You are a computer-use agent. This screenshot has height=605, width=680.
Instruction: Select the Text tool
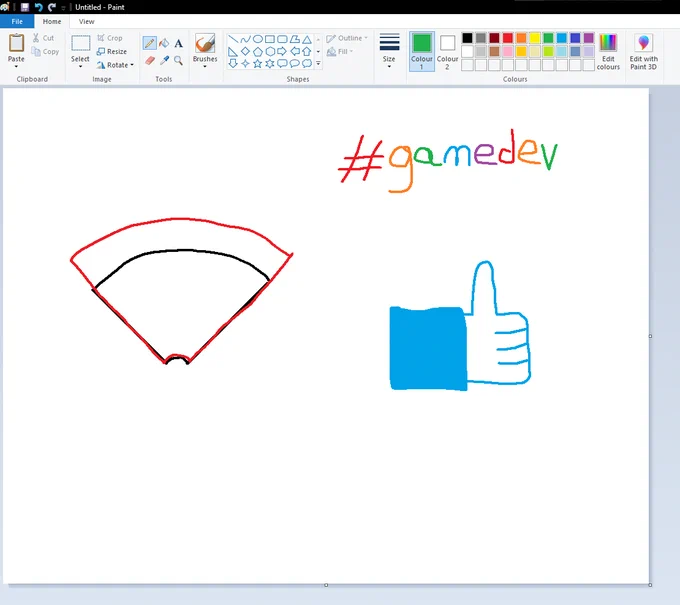coord(178,43)
